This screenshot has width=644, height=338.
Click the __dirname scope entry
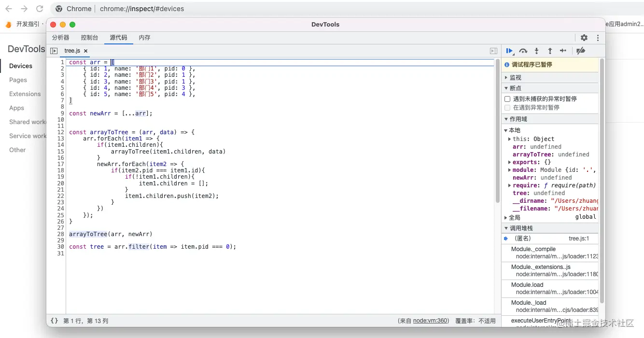pyautogui.click(x=555, y=201)
